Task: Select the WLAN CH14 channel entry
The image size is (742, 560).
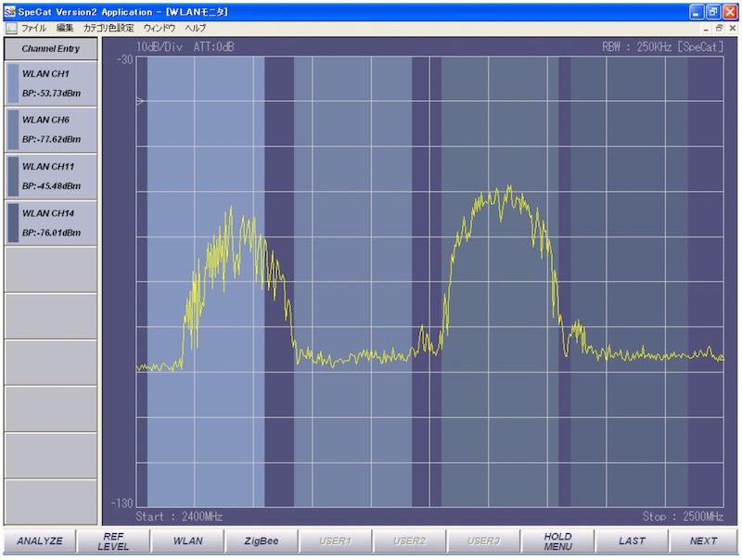Action: pyautogui.click(x=51, y=223)
